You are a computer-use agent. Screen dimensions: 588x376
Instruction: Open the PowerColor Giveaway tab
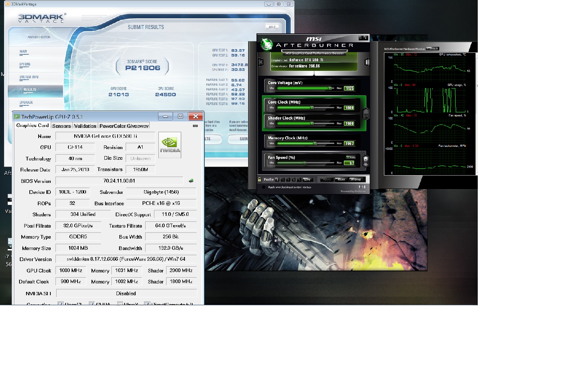124,126
